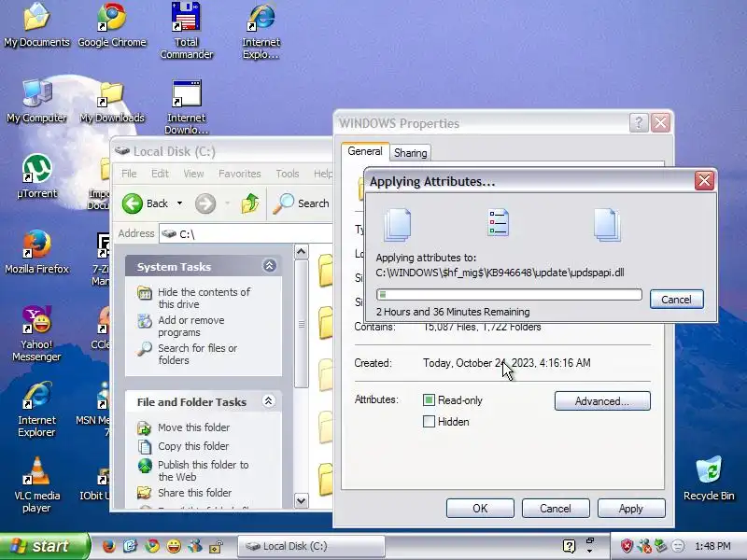The image size is (747, 560).
Task: Click 'Move this folder' task link
Action: pos(193,427)
